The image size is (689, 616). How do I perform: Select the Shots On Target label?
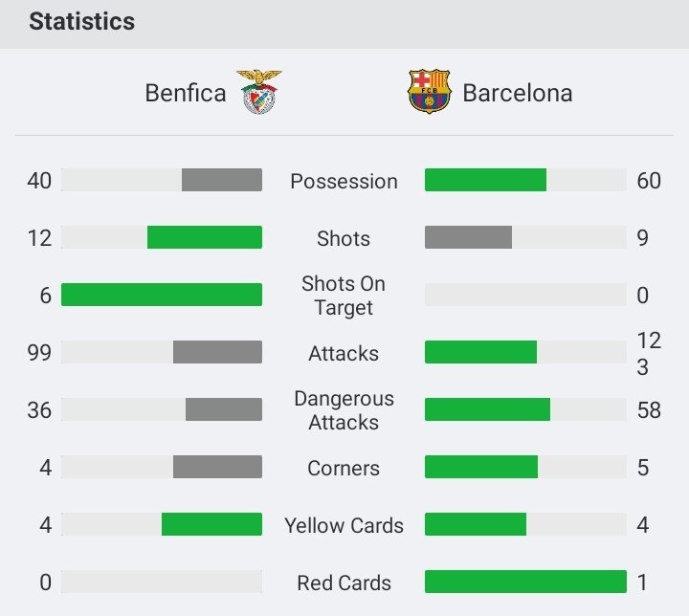coord(344,296)
